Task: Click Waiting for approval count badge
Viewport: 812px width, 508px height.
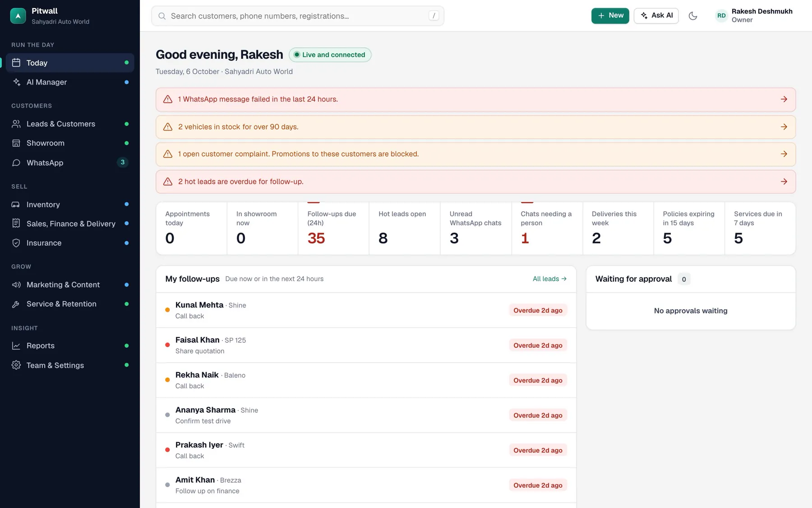Action: (x=684, y=279)
